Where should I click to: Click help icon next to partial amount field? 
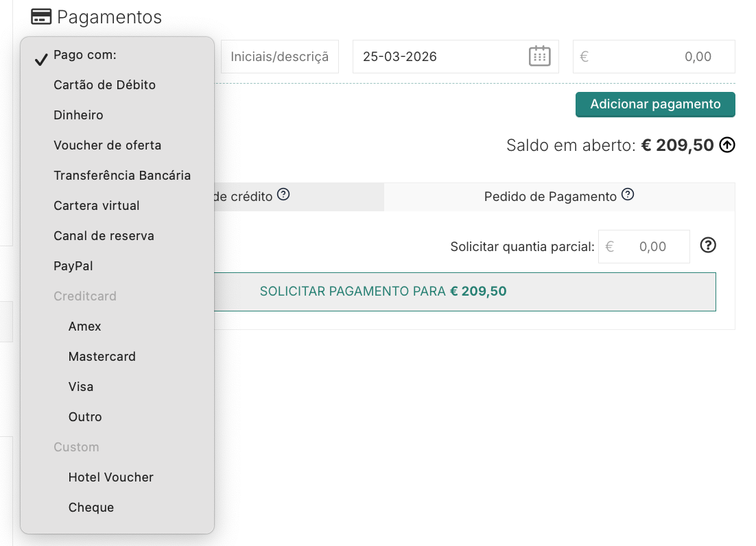[708, 246]
